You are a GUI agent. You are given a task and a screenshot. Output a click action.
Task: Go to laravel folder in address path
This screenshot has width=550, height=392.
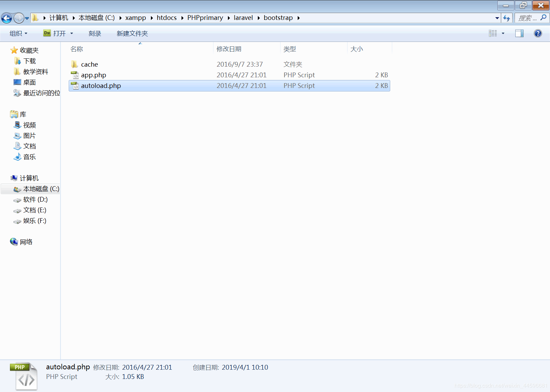click(243, 18)
